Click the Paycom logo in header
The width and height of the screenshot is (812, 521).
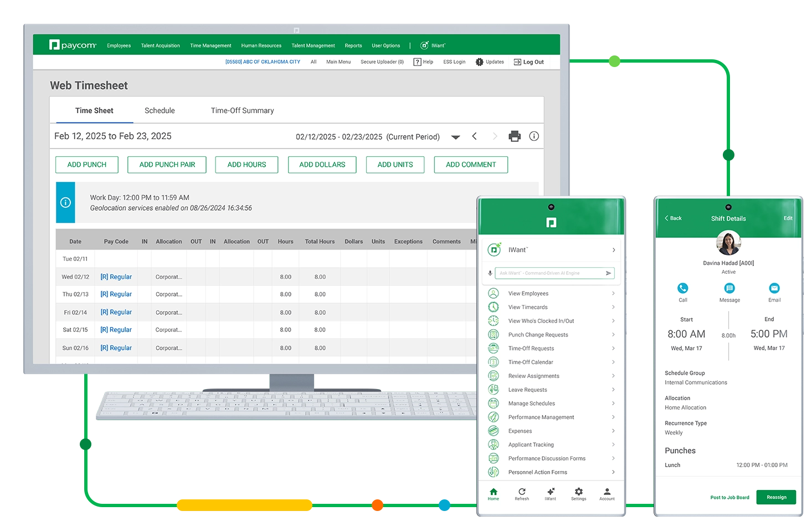click(x=73, y=45)
